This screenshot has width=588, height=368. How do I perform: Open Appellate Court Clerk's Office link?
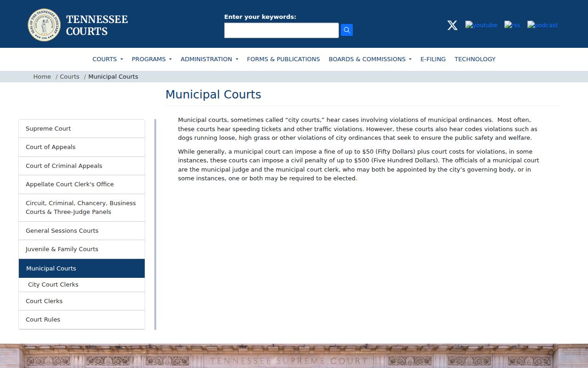(x=82, y=184)
